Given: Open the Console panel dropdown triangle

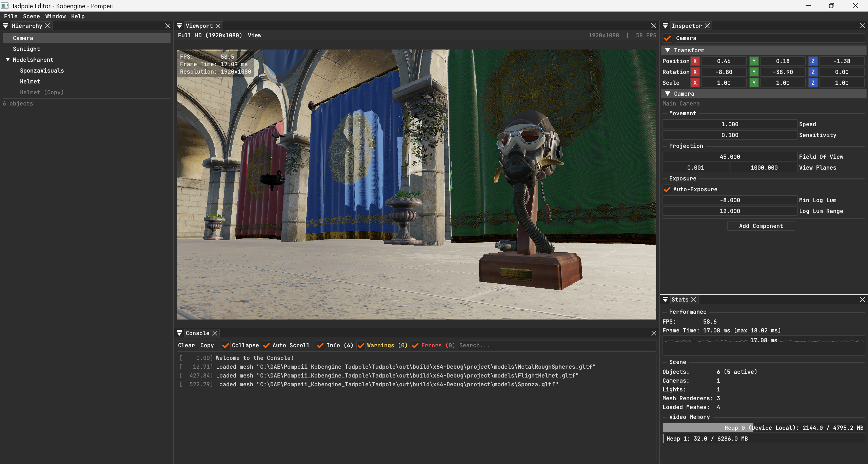Looking at the screenshot, I should (179, 333).
